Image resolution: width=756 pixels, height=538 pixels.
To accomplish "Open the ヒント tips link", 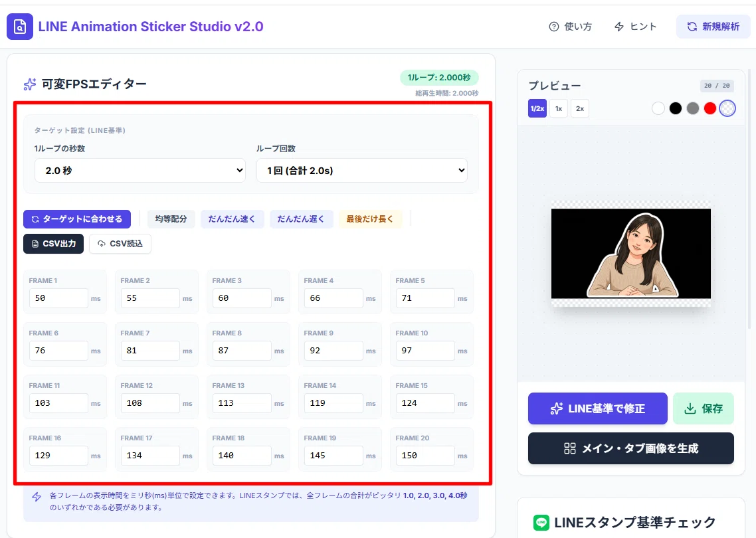I will pyautogui.click(x=636, y=27).
